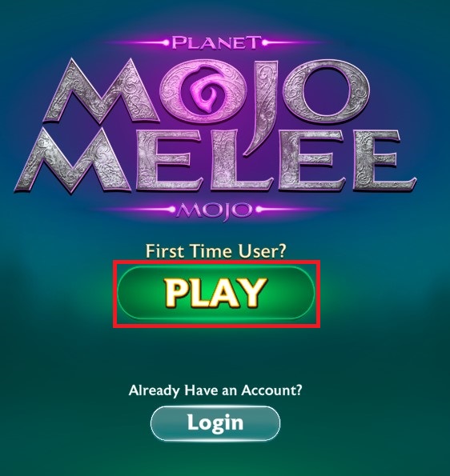Open the Login button
Screen dimensions: 450x476
pos(215,423)
